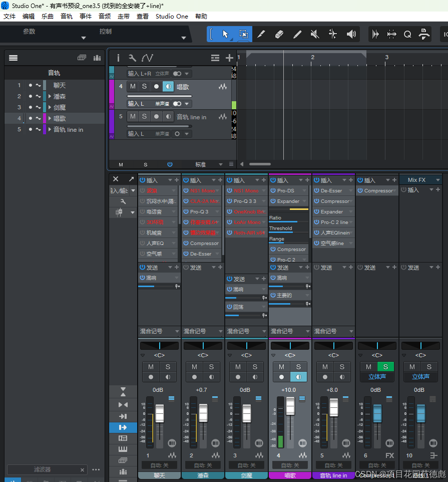
Task: Open input dropdown for track 4 输入 L
Action: click(x=187, y=104)
